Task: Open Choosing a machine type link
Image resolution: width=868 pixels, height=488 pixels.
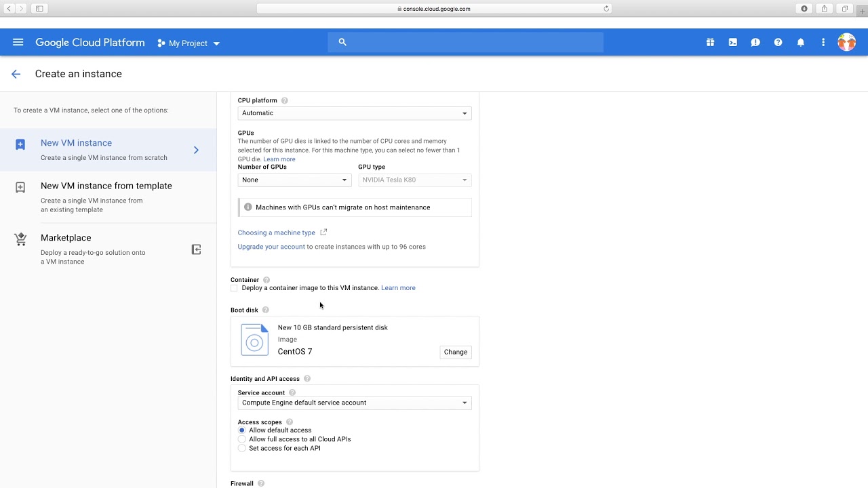Action: 276,232
